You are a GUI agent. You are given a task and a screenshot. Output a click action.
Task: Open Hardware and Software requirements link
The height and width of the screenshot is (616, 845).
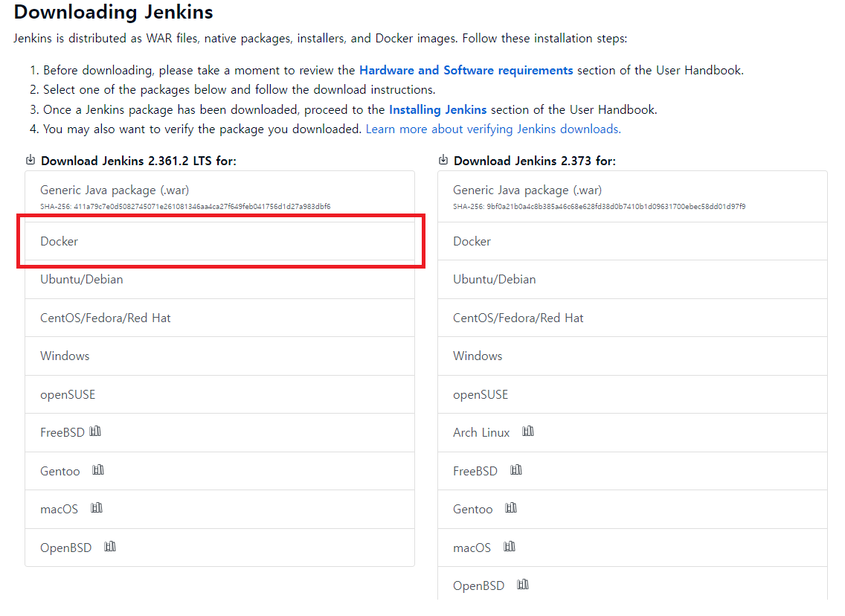pos(466,71)
